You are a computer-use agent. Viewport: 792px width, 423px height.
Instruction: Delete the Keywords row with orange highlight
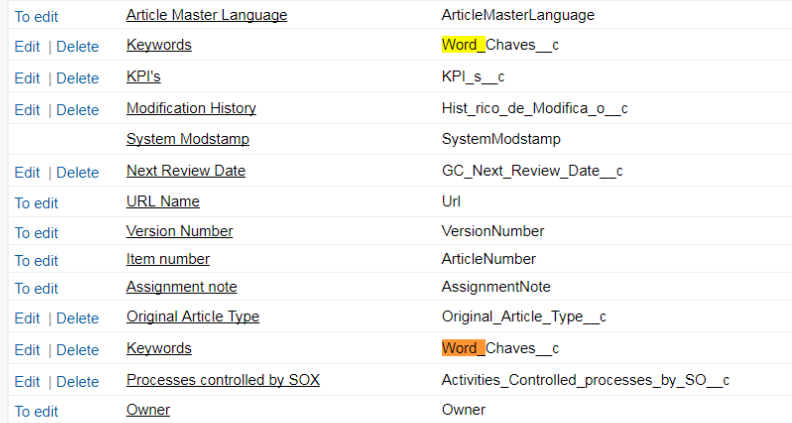77,350
